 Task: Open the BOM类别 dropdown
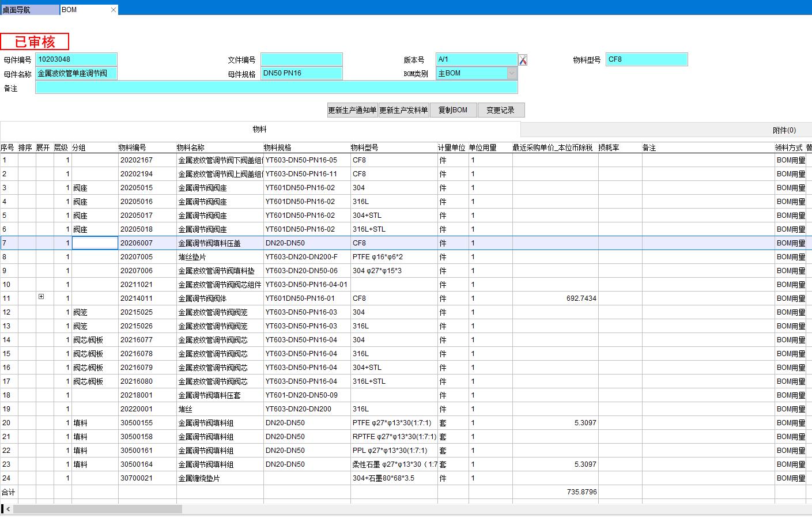(x=511, y=73)
